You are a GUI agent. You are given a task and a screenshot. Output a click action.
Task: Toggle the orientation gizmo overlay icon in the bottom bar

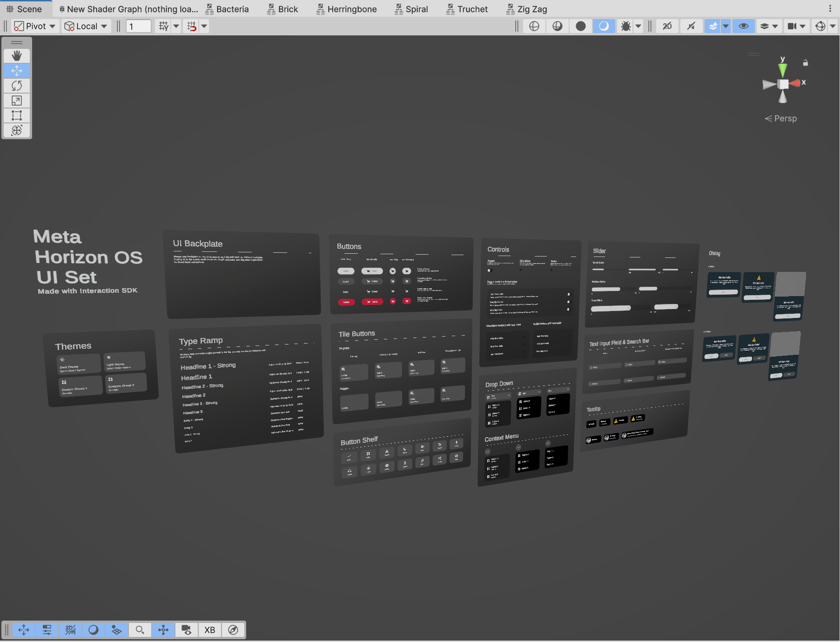(x=163, y=630)
